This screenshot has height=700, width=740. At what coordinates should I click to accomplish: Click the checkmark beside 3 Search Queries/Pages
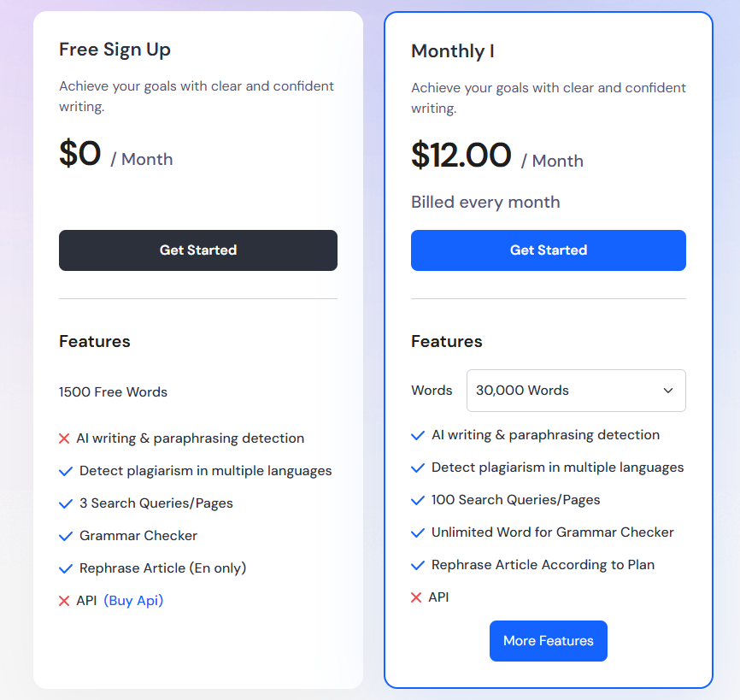66,503
